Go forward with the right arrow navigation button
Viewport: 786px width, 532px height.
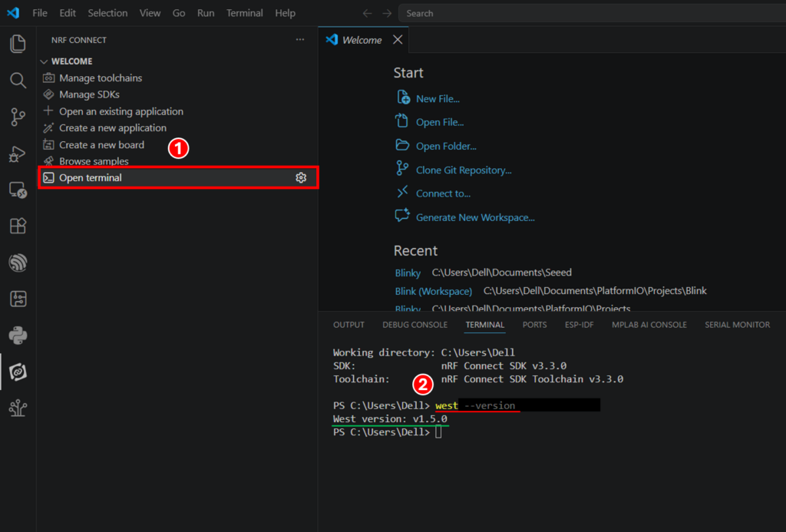(387, 14)
